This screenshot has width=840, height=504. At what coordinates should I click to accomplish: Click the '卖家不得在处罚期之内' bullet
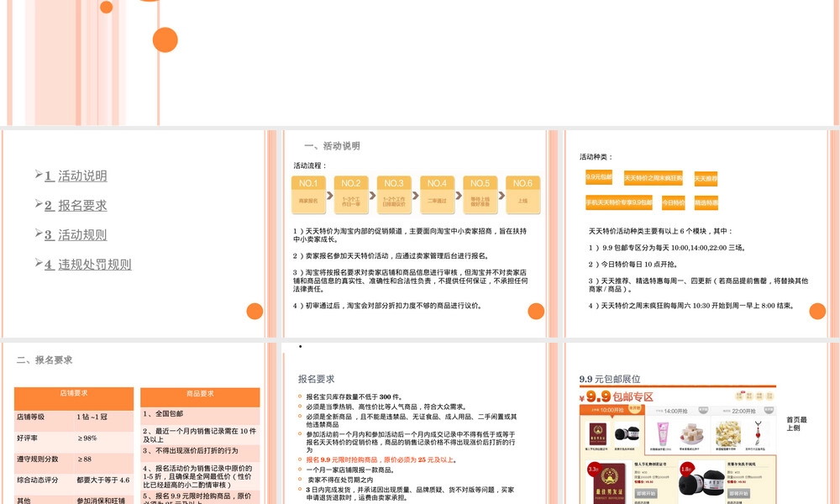pos(341,480)
